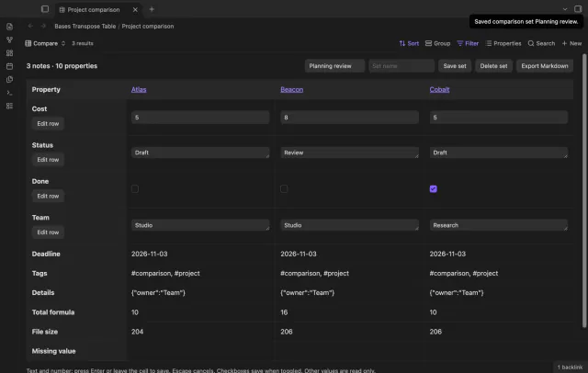Click New to add a note
The width and height of the screenshot is (588, 373).
coord(571,43)
